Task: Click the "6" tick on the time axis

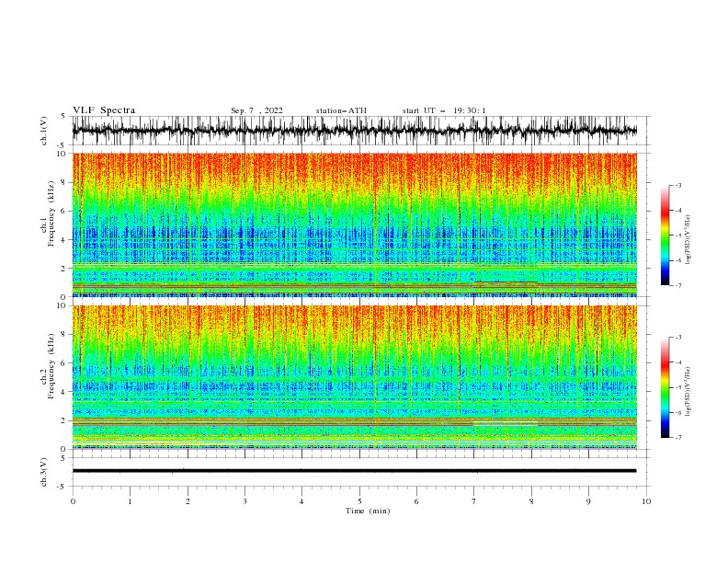Action: tap(416, 501)
